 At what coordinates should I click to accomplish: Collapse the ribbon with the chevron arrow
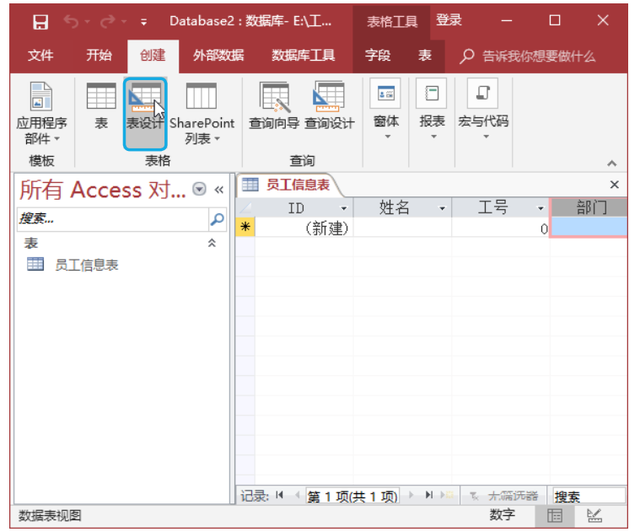click(611, 163)
